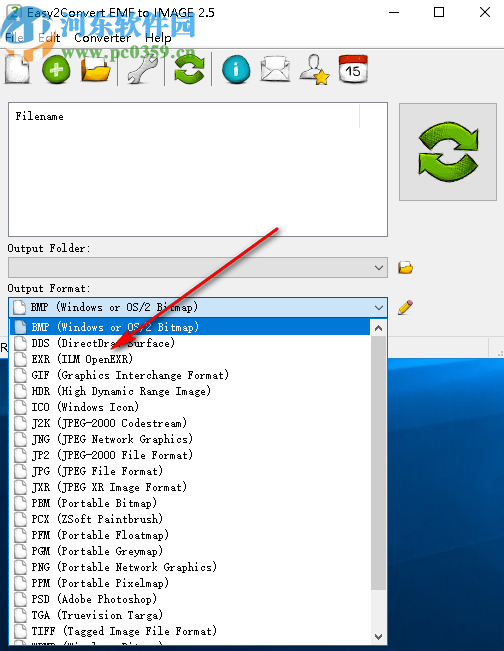Viewport: 504px width, 651px height.
Task: Click the large green convert button
Action: pyautogui.click(x=448, y=152)
